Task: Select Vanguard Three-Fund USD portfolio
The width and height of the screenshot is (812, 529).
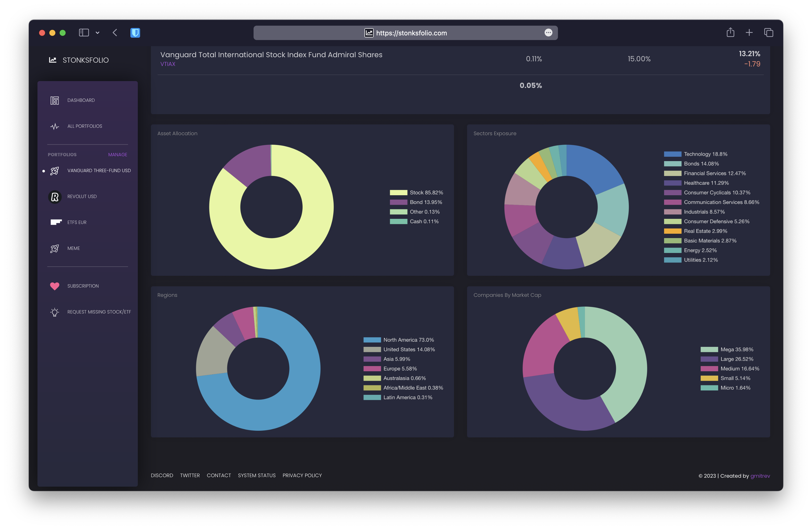Action: click(99, 171)
